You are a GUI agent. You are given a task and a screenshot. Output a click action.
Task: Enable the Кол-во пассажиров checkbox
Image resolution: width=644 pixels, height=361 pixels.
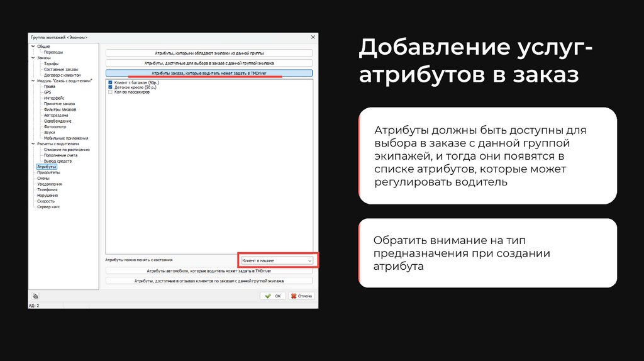110,92
